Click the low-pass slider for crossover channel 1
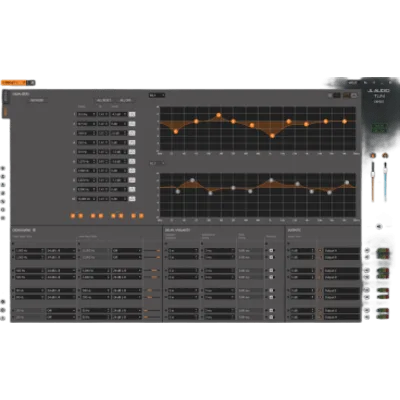400x400 pixels. pos(152,250)
